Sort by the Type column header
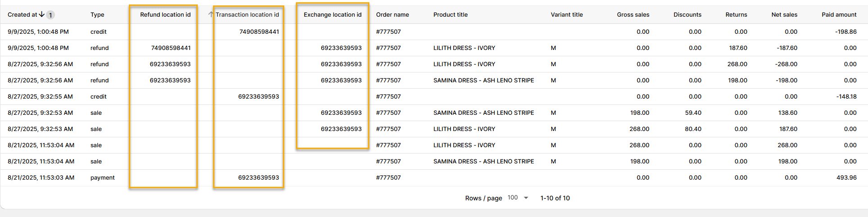 coord(97,14)
